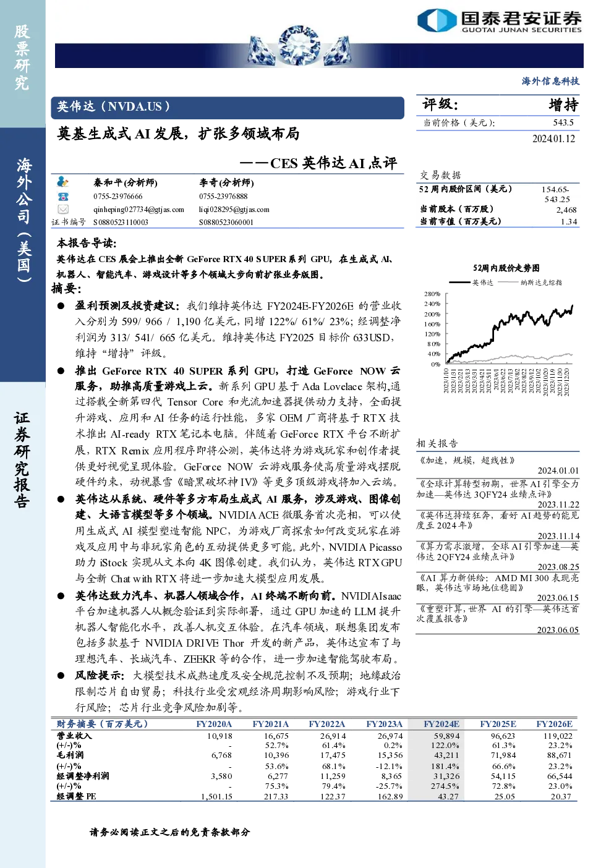Click the report date 2024.01.12
Screen dimensions: 614x868
[553, 139]
